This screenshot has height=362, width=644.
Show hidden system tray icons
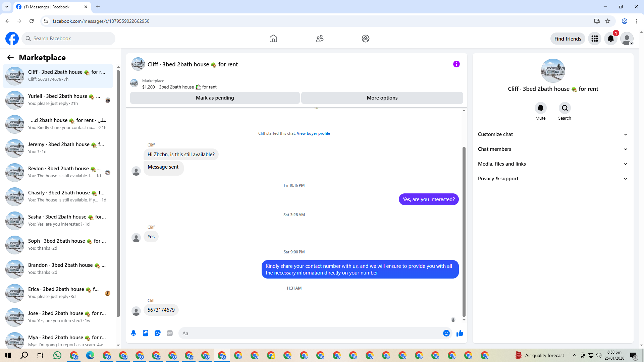pos(575,355)
